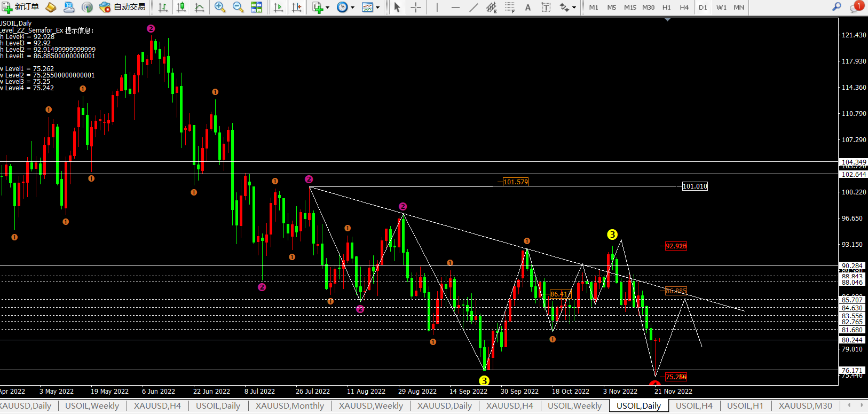Select the Equidistant Channel tool
This screenshot has height=414, width=868.
[x=492, y=7]
